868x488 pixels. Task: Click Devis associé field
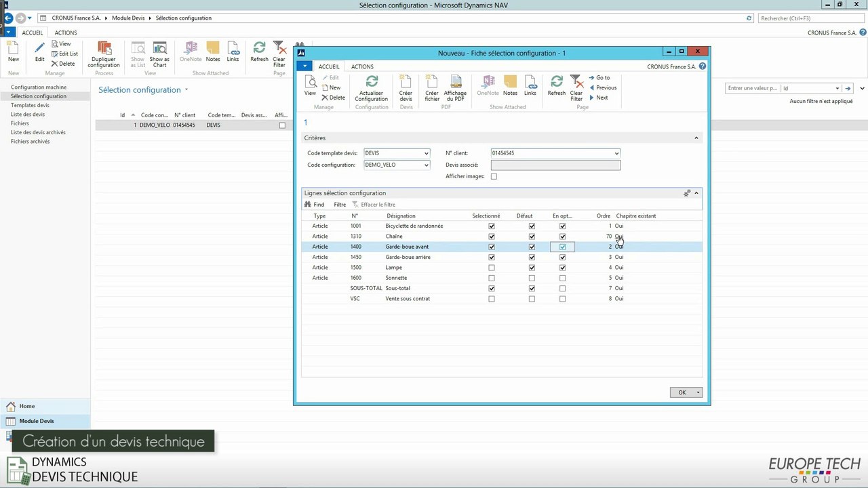click(555, 165)
